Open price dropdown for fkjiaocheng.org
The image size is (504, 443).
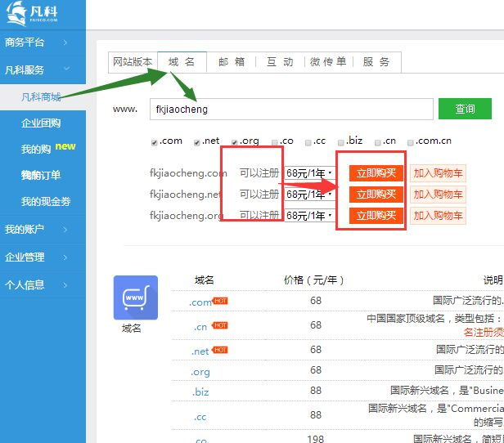[309, 216]
